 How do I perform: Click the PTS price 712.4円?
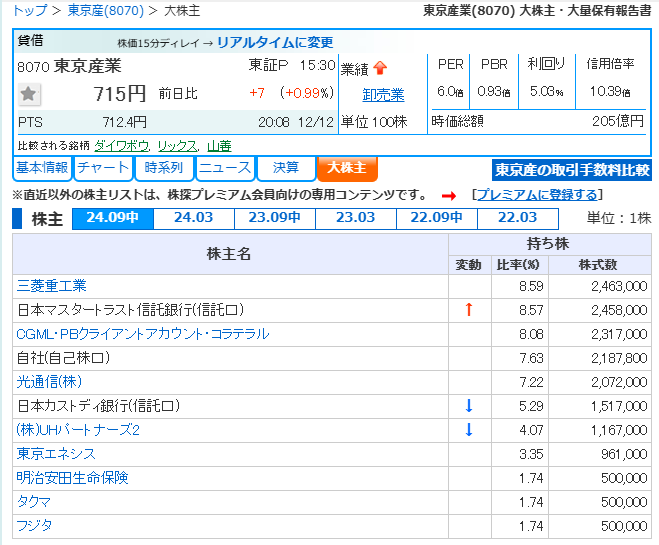click(125, 122)
